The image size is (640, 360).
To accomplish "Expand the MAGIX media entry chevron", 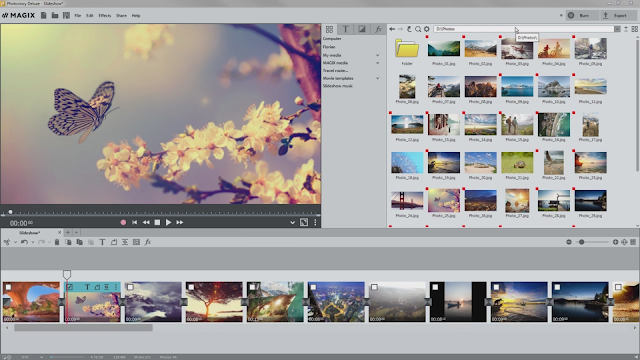I will [378, 63].
